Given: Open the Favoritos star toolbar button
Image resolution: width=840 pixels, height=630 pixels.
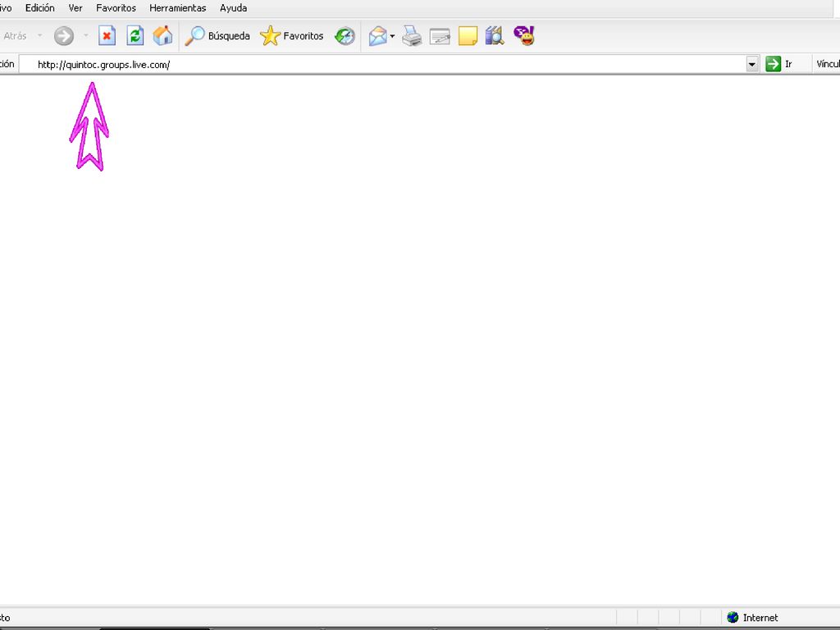Looking at the screenshot, I should click(292, 36).
